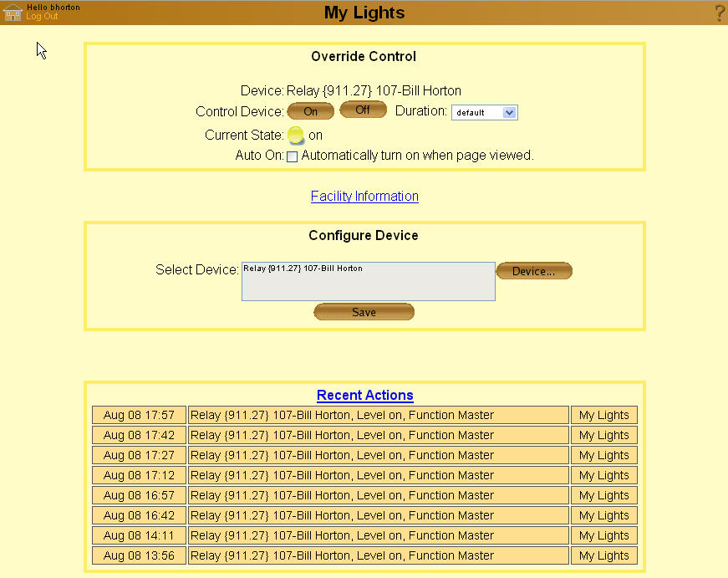This screenshot has height=578, width=728.
Task: Open help via question mark icon
Action: 719,13
